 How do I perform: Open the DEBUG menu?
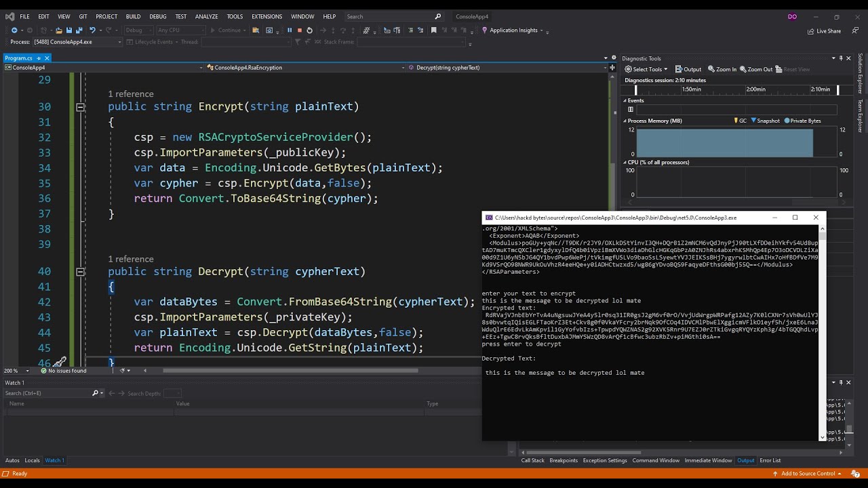(157, 16)
